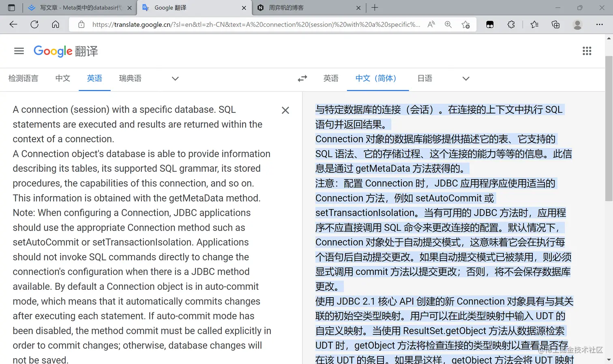This screenshot has width=613, height=364.
Task: Switch to the 周弈帆的博客 tab
Action: [x=309, y=8]
